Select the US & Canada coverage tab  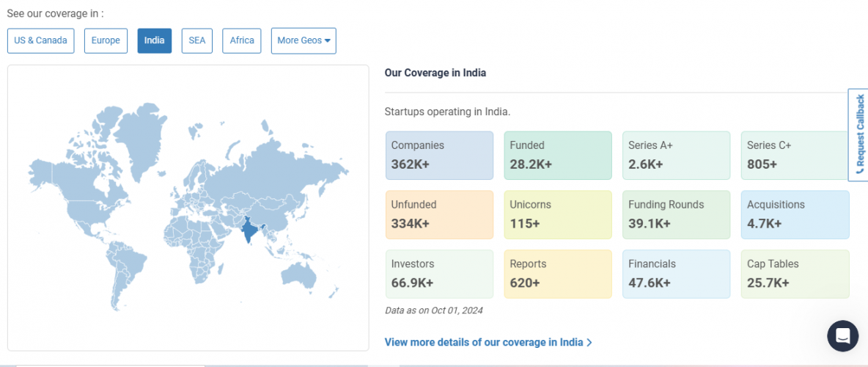click(x=41, y=40)
